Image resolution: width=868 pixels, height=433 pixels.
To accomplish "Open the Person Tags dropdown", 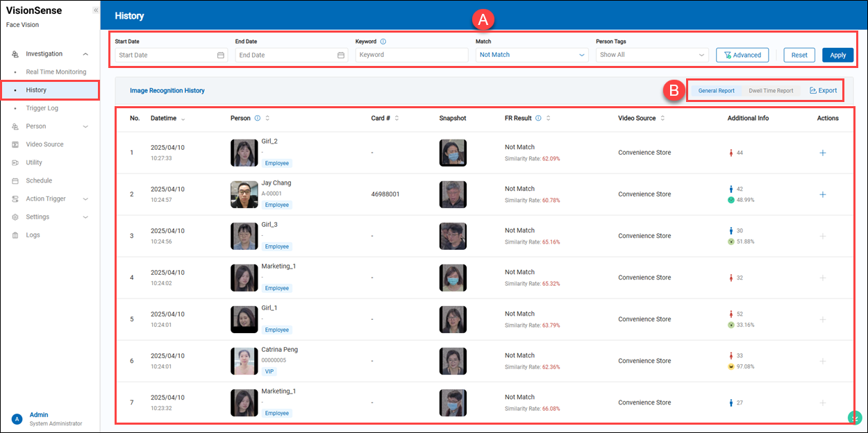I will click(651, 55).
